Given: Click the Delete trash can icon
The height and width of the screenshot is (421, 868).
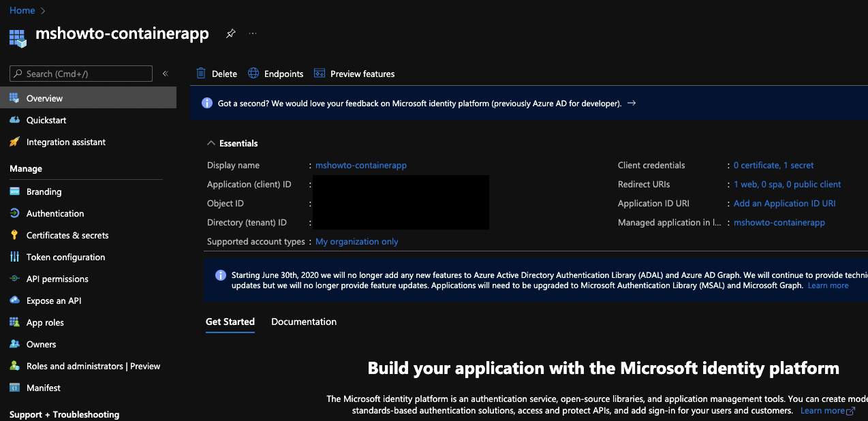Looking at the screenshot, I should pos(201,73).
